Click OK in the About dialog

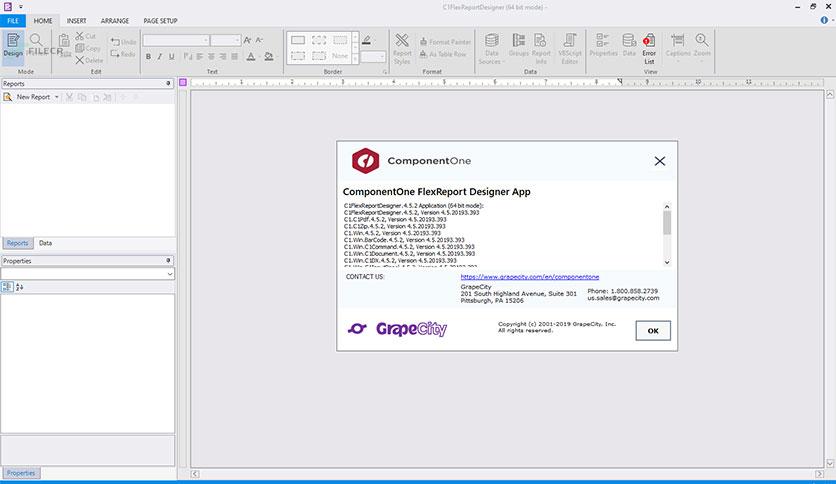[653, 330]
